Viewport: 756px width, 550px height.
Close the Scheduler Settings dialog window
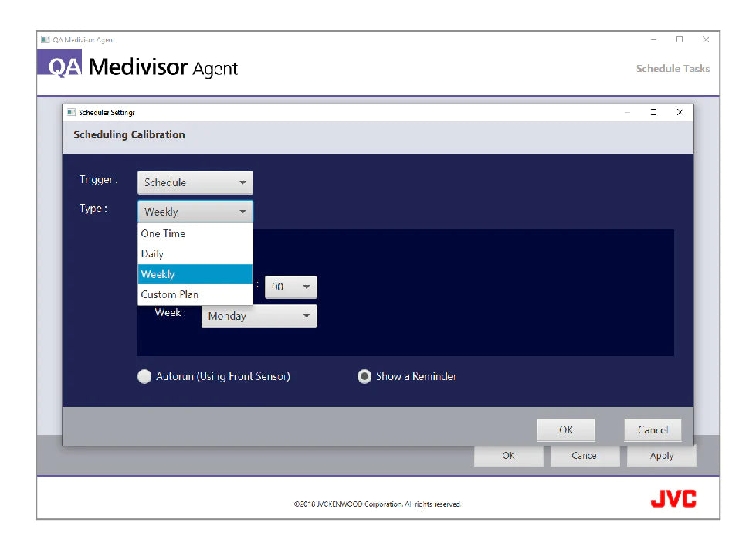pos(680,112)
